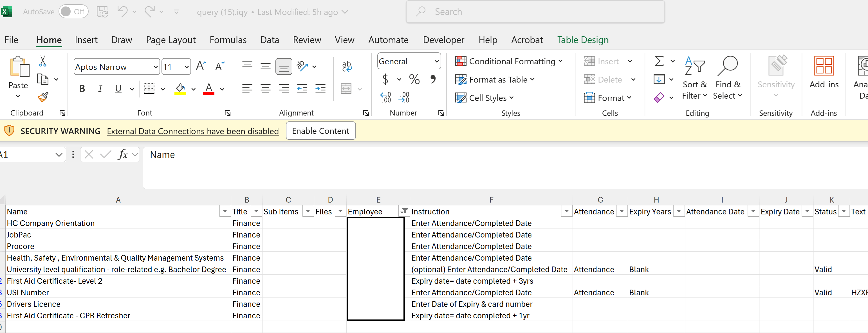
Task: Click the Insert Function fx icon
Action: tap(123, 155)
